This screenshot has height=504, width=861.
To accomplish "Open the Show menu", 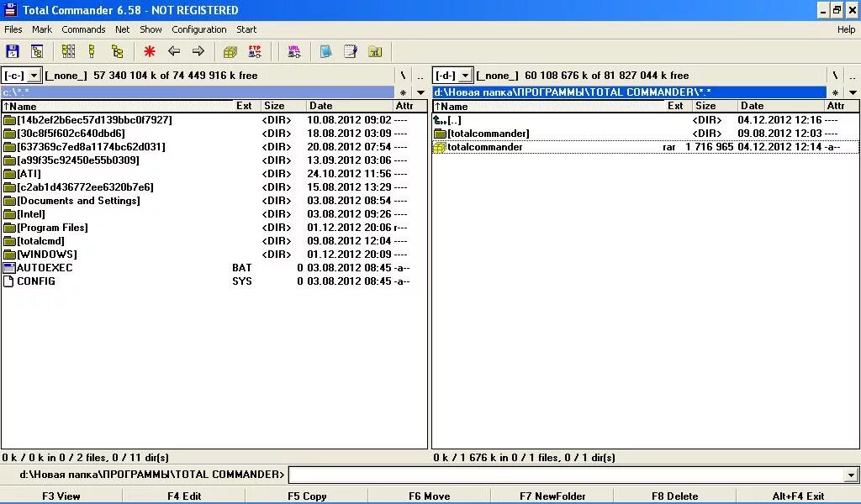I will [x=151, y=29].
